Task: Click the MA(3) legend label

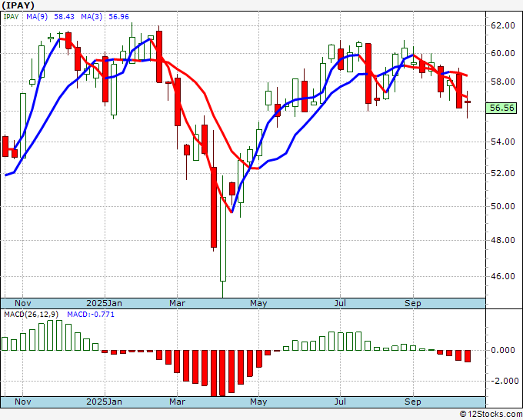Action: (x=92, y=17)
